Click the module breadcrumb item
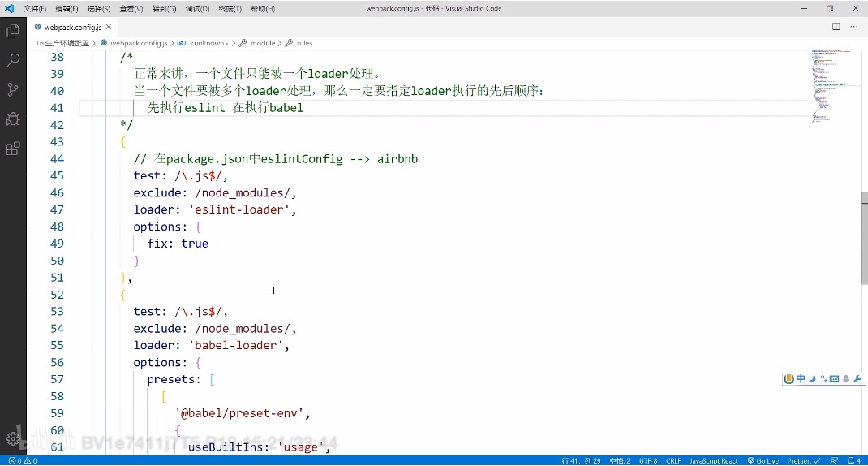Viewport: 868px width, 466px height. click(262, 43)
